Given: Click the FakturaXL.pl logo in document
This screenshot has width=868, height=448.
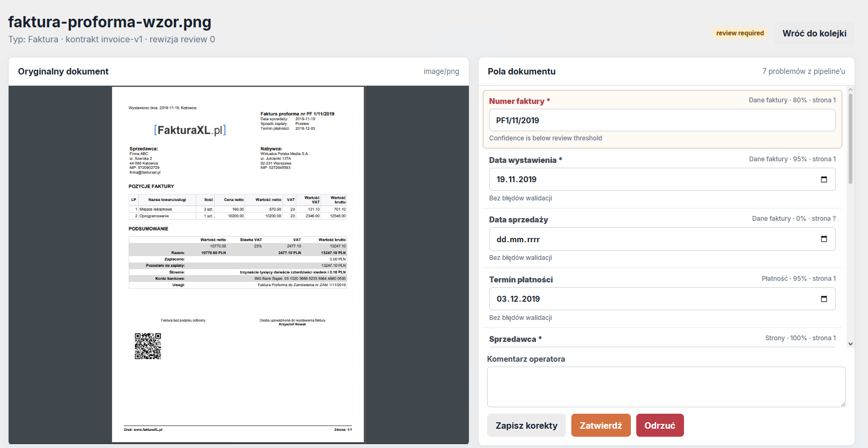Looking at the screenshot, I should pyautogui.click(x=190, y=130).
